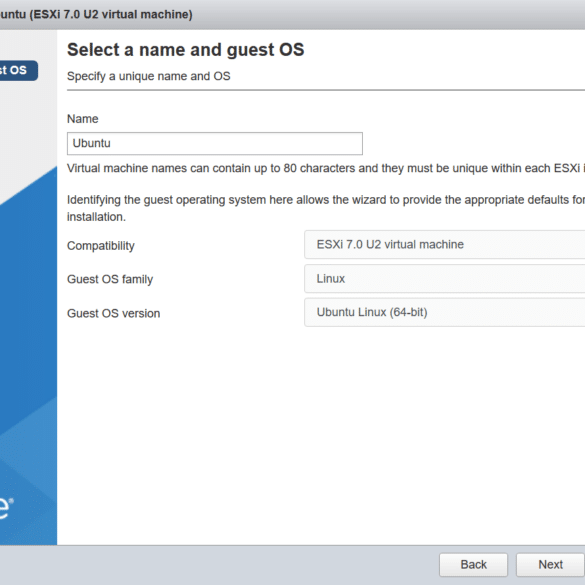Click the Name input field containing Ubuntu
This screenshot has height=585, width=585.
pos(215,143)
